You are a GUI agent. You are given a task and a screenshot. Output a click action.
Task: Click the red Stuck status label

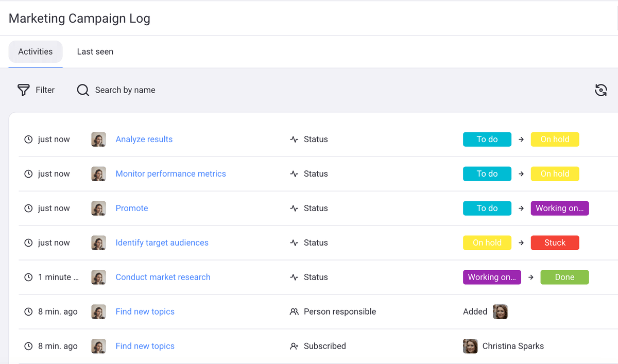click(x=555, y=243)
